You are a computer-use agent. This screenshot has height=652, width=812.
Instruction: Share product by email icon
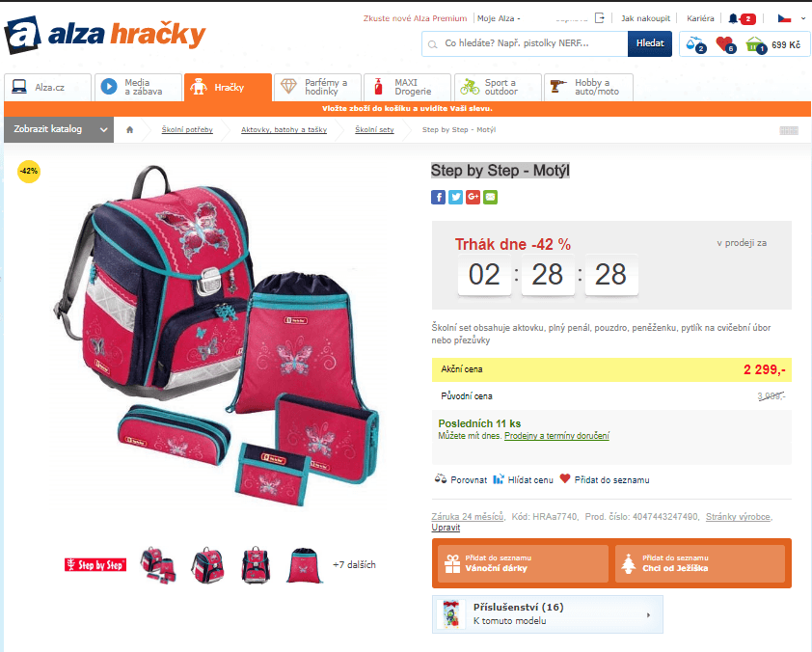pyautogui.click(x=491, y=198)
